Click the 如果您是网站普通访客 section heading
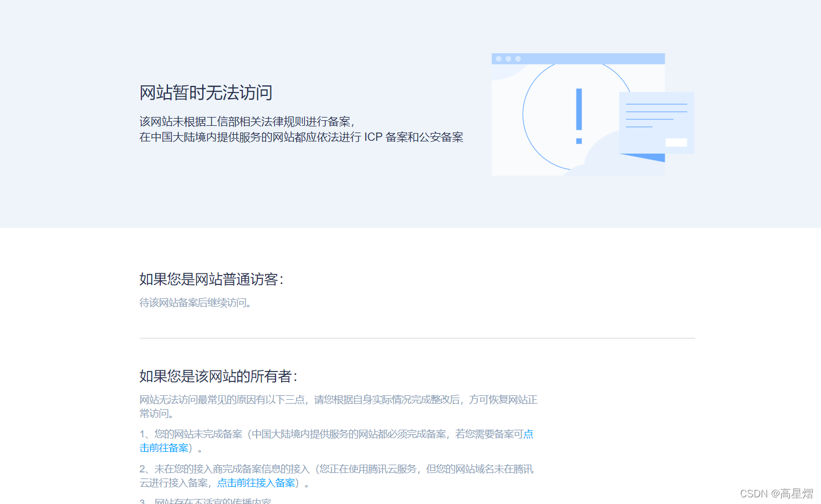821x504 pixels. (x=211, y=279)
